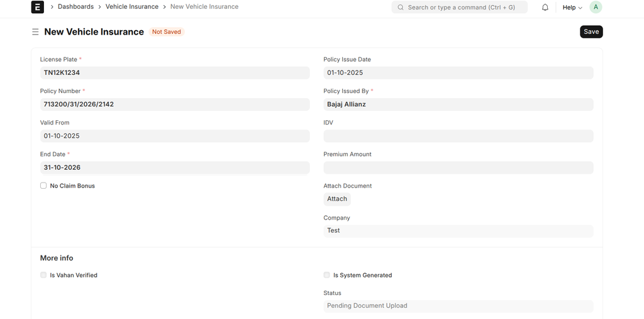Click the app logo icon

pos(37,7)
